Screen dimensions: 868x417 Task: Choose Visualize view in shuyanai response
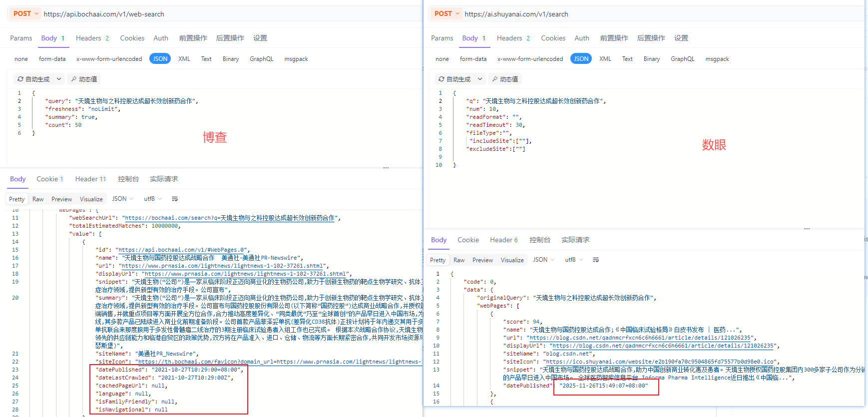(x=512, y=260)
